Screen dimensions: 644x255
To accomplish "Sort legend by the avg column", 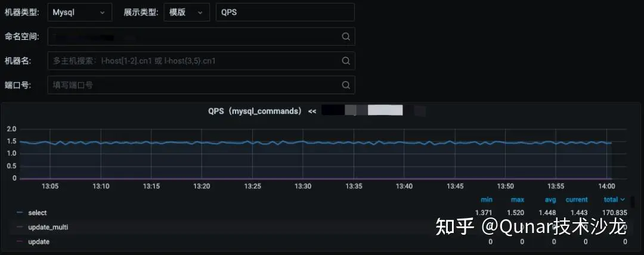I will (x=549, y=200).
